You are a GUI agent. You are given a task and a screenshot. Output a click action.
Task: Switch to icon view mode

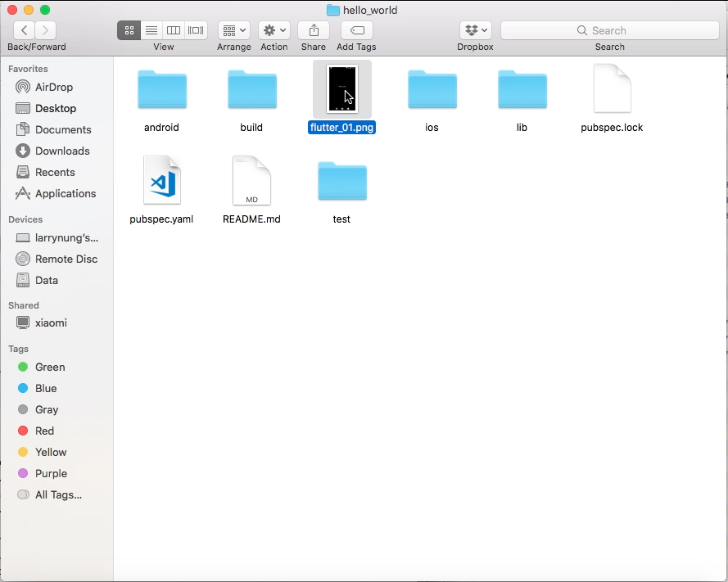129,30
